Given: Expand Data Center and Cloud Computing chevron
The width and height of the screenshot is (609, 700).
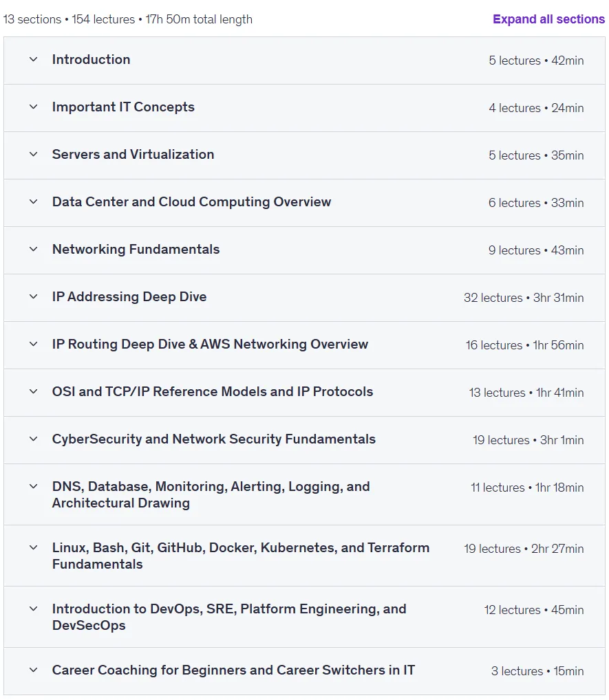Looking at the screenshot, I should pyautogui.click(x=33, y=201).
